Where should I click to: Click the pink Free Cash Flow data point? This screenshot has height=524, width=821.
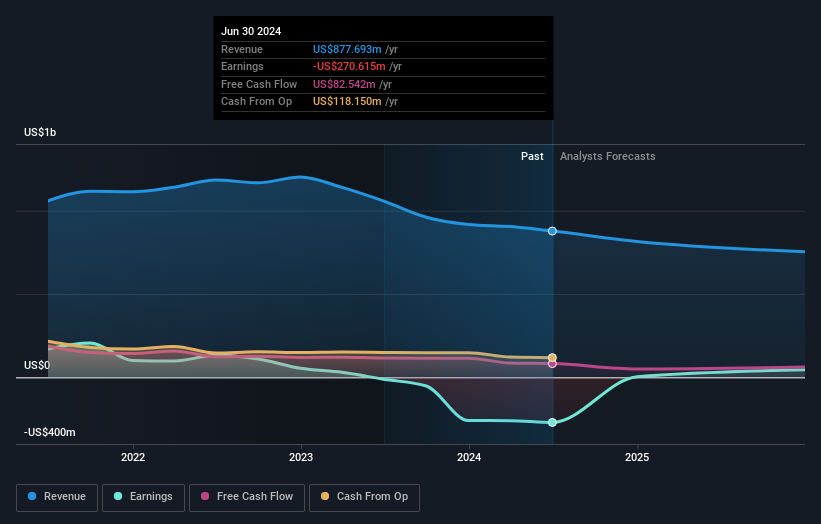click(552, 364)
